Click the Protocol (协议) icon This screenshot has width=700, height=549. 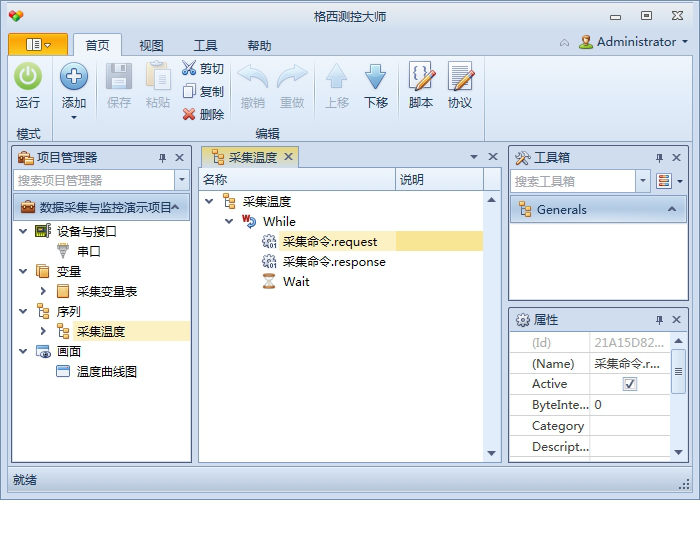[x=460, y=78]
